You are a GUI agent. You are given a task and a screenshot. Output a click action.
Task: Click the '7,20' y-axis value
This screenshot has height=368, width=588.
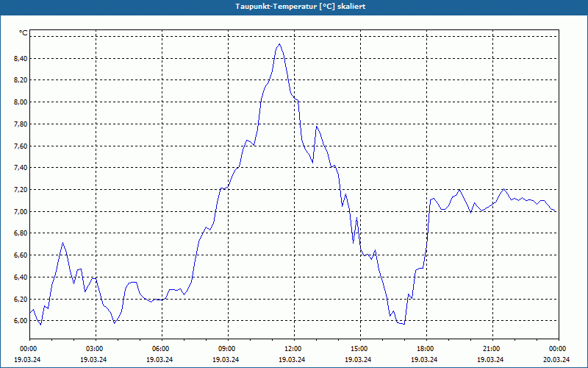pyautogui.click(x=21, y=190)
